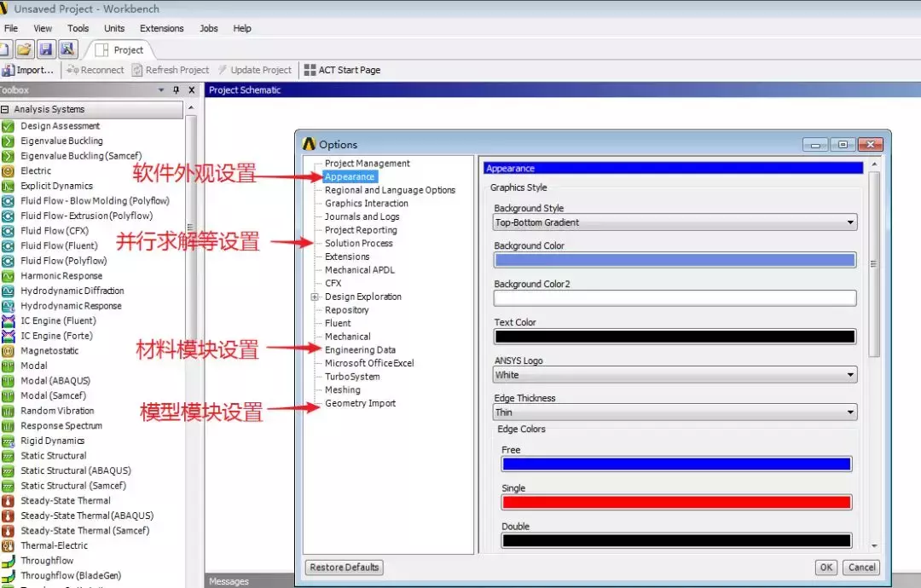
Task: Click the Restore Defaults button
Action: click(345, 568)
